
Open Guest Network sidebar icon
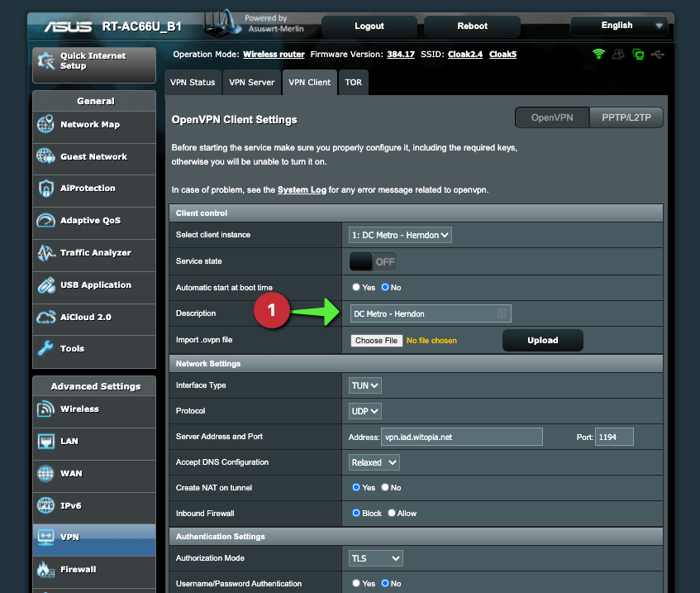pos(46,156)
